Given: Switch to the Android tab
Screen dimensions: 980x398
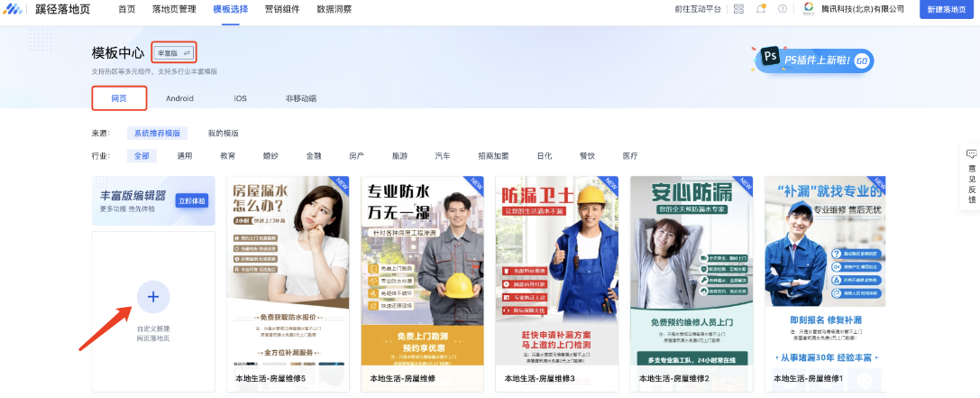Looking at the screenshot, I should pos(179,98).
